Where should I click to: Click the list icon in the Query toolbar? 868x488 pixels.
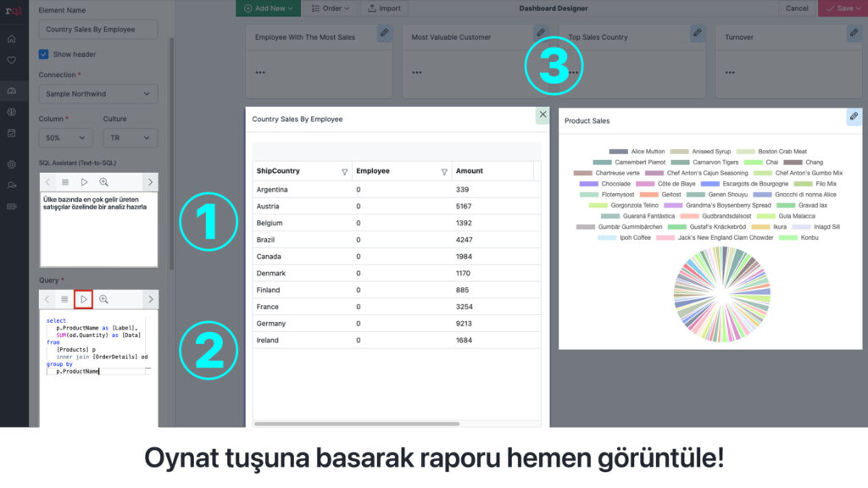(x=64, y=299)
